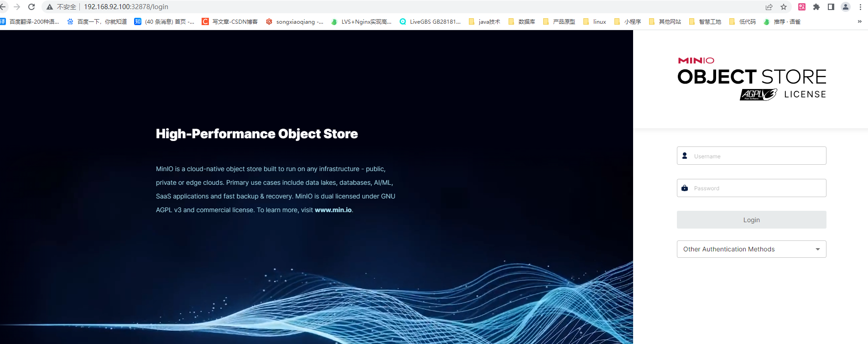Reload the page with the refresh icon
The width and height of the screenshot is (868, 344).
pos(31,7)
